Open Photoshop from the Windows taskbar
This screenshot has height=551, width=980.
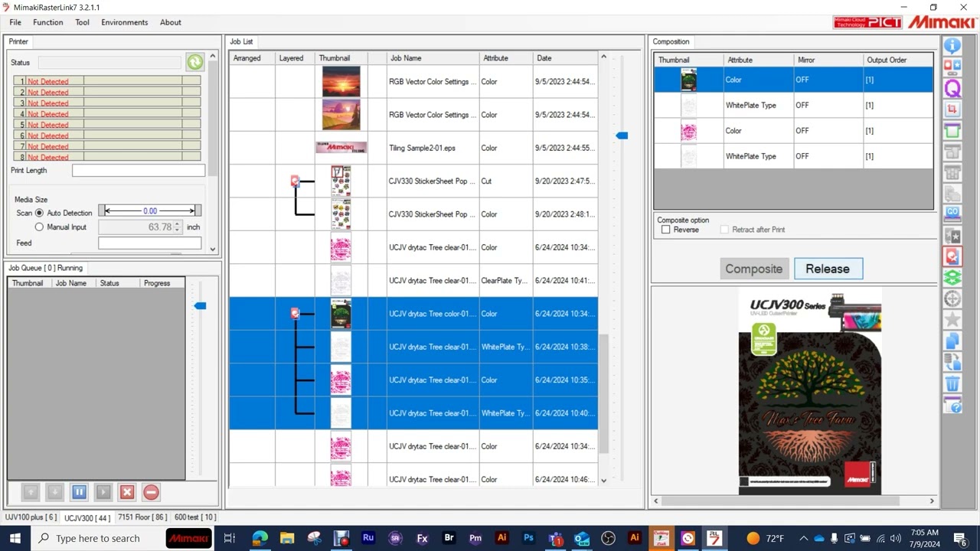click(x=528, y=538)
